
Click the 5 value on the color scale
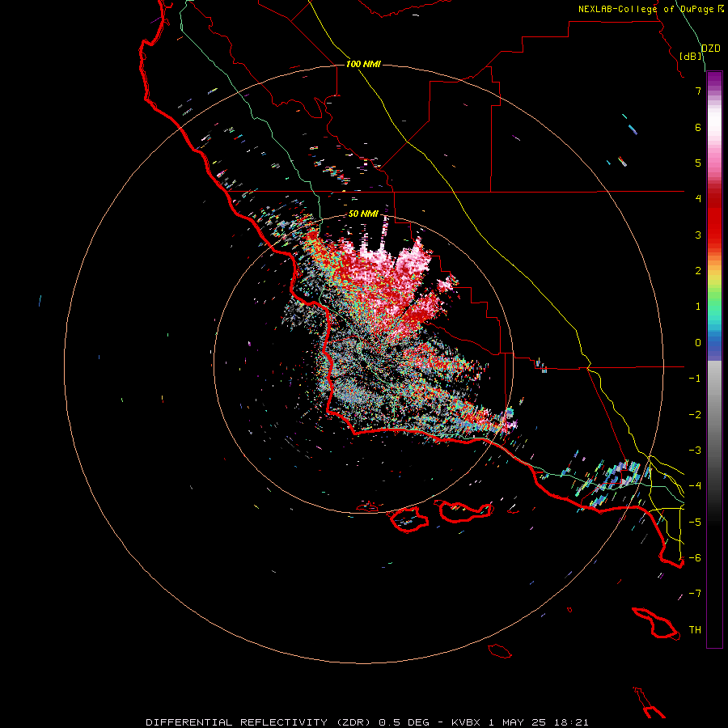[x=698, y=163]
